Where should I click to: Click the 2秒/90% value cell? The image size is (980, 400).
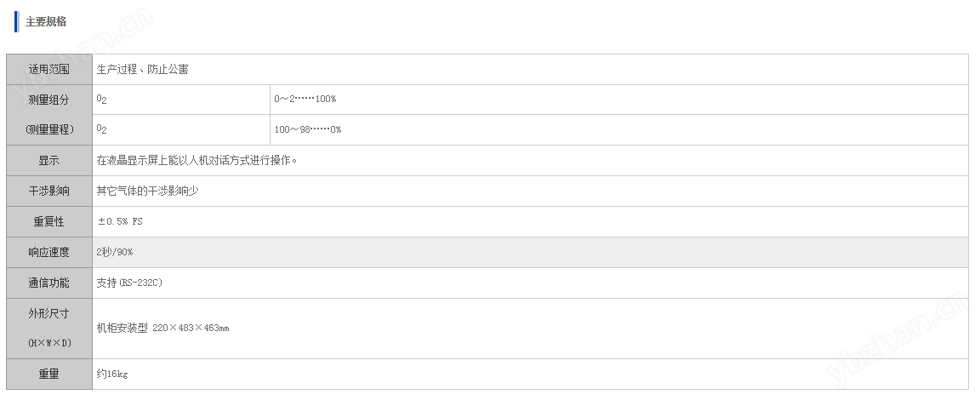tap(530, 253)
